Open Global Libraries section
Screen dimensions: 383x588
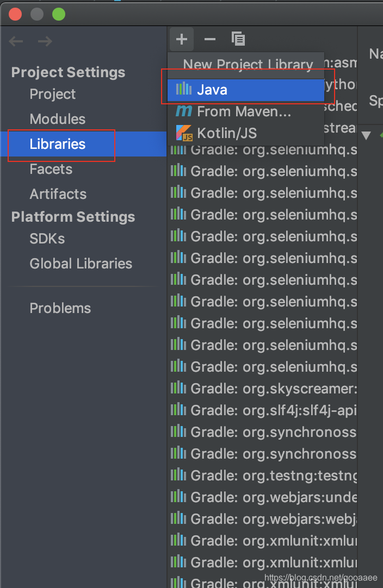click(81, 264)
